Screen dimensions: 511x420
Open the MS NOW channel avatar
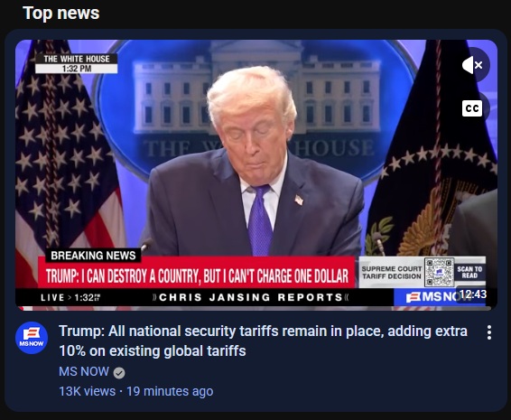click(32, 338)
